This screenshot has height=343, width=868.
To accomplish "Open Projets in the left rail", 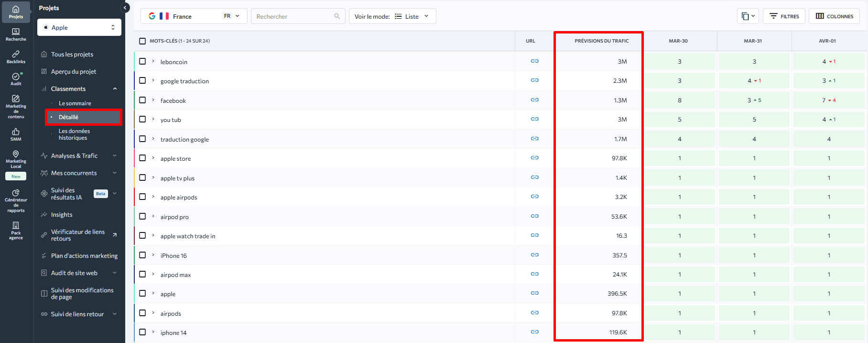I will click(x=16, y=12).
